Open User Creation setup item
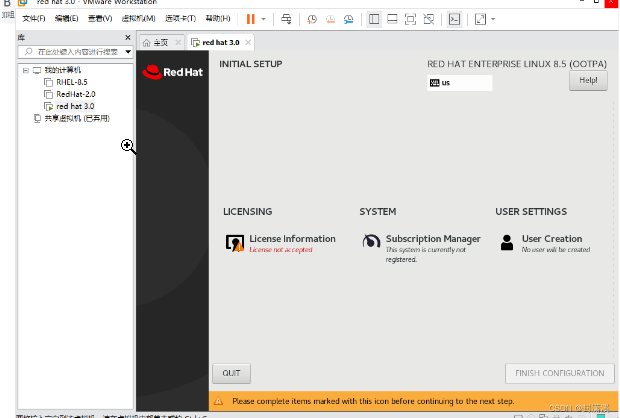 point(551,240)
